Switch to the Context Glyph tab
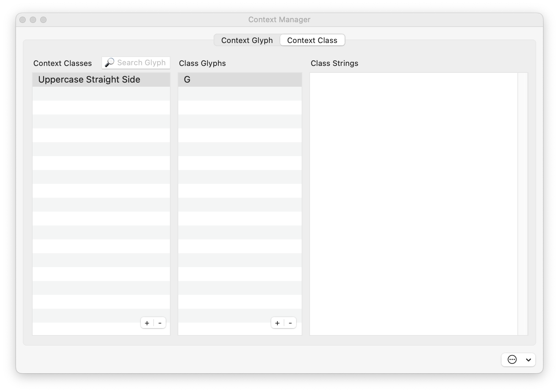The image size is (559, 392). (x=247, y=40)
